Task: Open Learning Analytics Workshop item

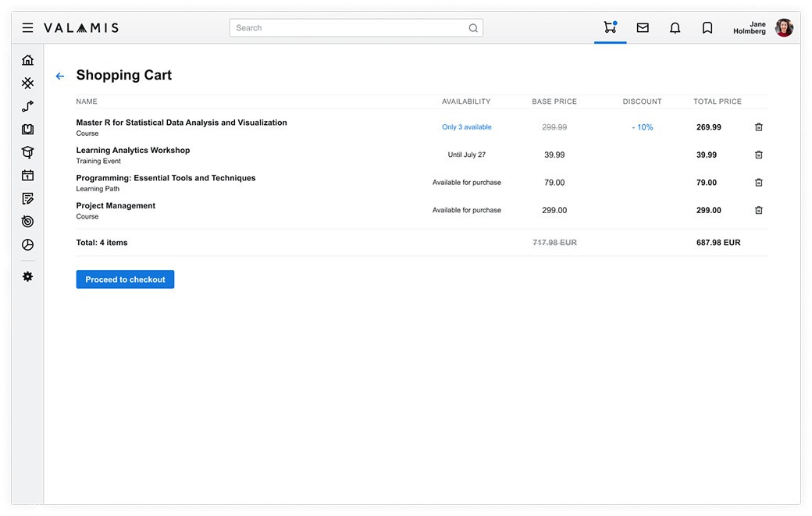Action: click(133, 150)
